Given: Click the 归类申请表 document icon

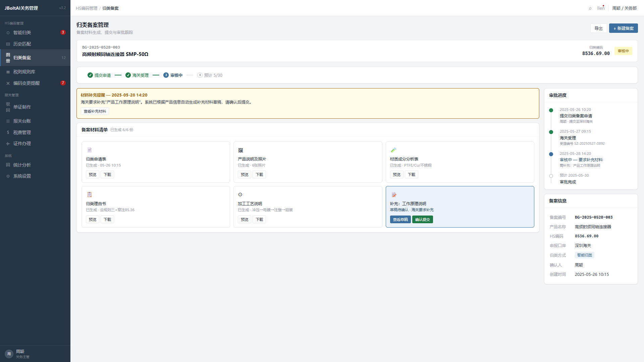Looking at the screenshot, I should click(x=89, y=150).
